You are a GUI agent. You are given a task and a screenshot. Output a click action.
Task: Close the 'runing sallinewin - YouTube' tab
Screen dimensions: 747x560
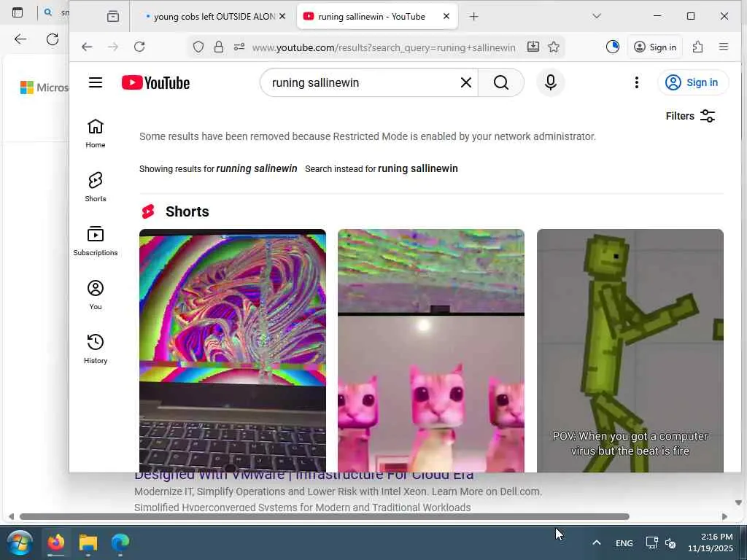(x=446, y=16)
